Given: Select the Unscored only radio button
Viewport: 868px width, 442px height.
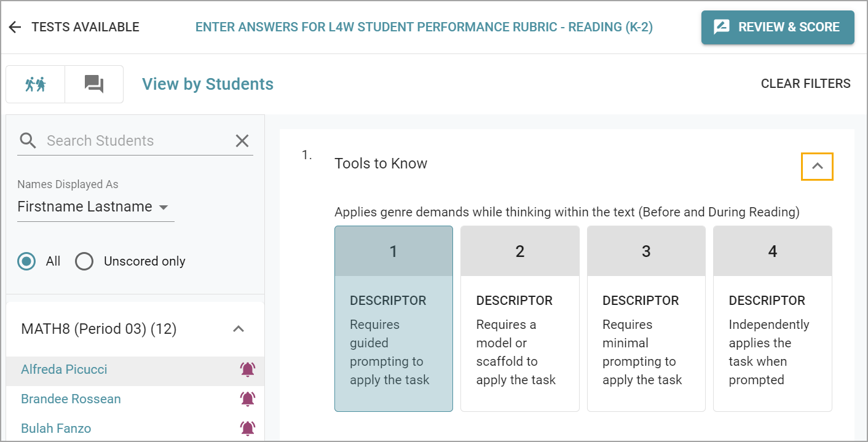Looking at the screenshot, I should coord(84,261).
